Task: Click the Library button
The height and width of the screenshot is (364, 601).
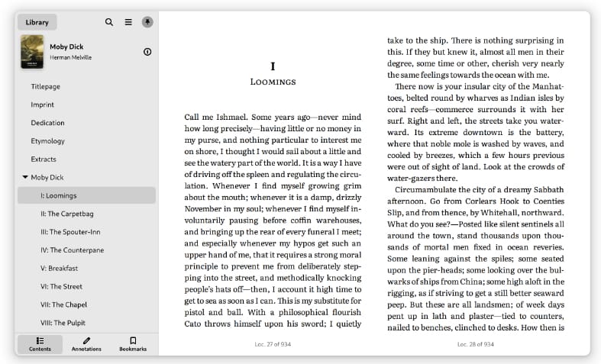Action: [37, 22]
